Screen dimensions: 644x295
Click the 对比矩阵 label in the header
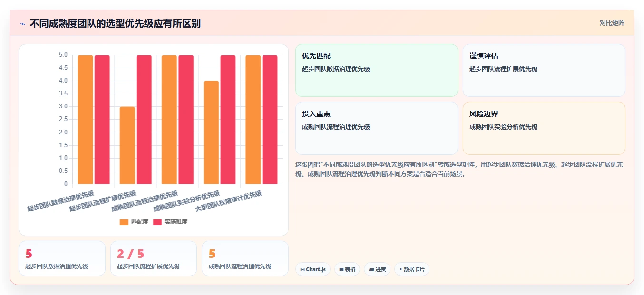tap(612, 23)
